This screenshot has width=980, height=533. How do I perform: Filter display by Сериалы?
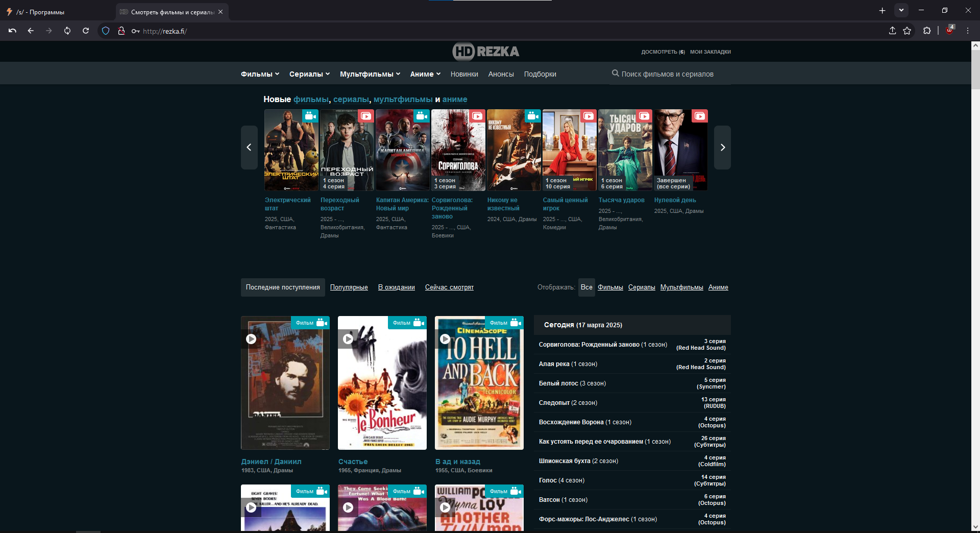[642, 287]
